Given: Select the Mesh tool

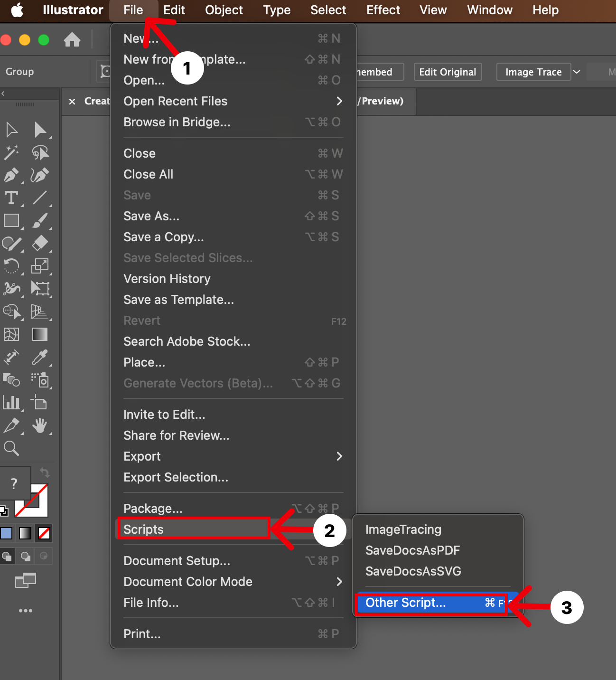Looking at the screenshot, I should (11, 334).
